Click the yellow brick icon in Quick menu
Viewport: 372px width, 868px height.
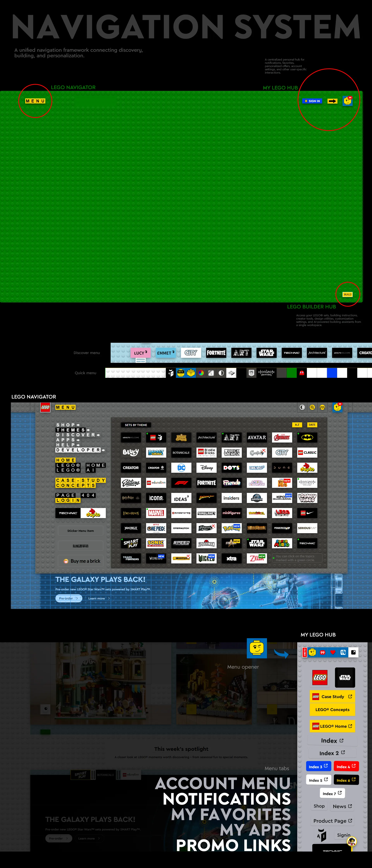[x=191, y=373]
